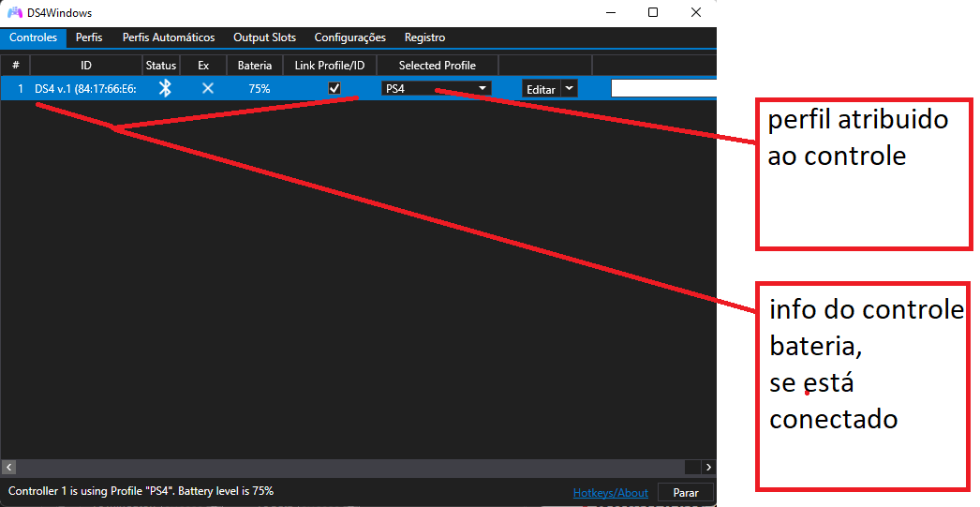The width and height of the screenshot is (980, 507).
Task: Open the Perfis Automáticos tab
Action: pos(169,37)
